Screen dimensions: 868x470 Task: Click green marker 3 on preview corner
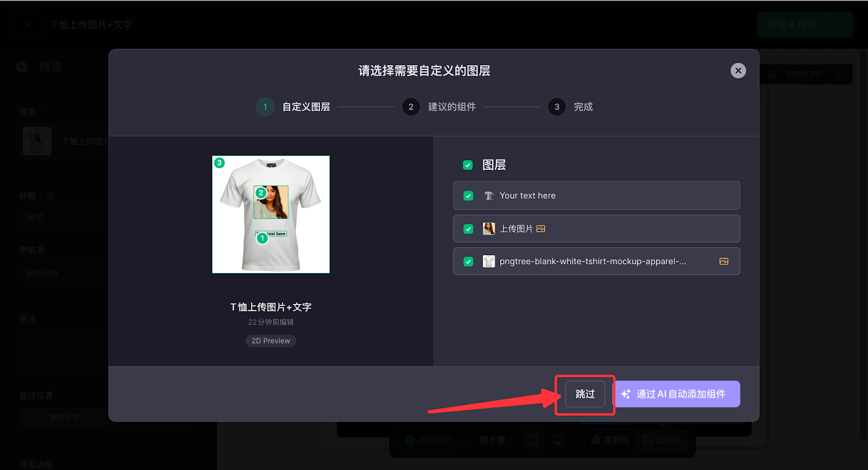pos(220,163)
